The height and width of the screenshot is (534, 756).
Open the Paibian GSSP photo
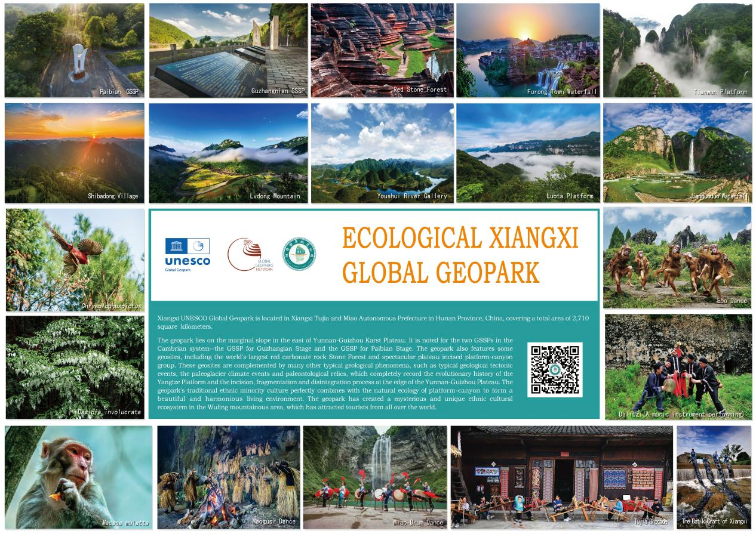coord(75,50)
